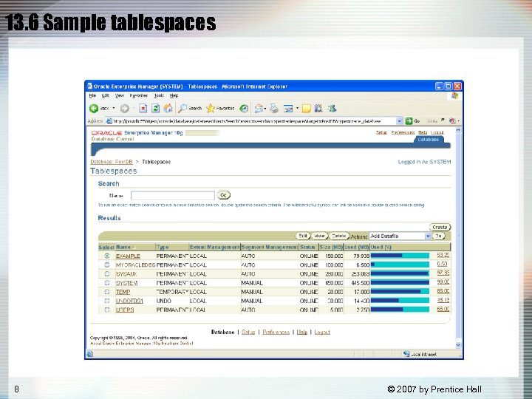Click the Go button beside Actions dropdown

[x=438, y=236]
